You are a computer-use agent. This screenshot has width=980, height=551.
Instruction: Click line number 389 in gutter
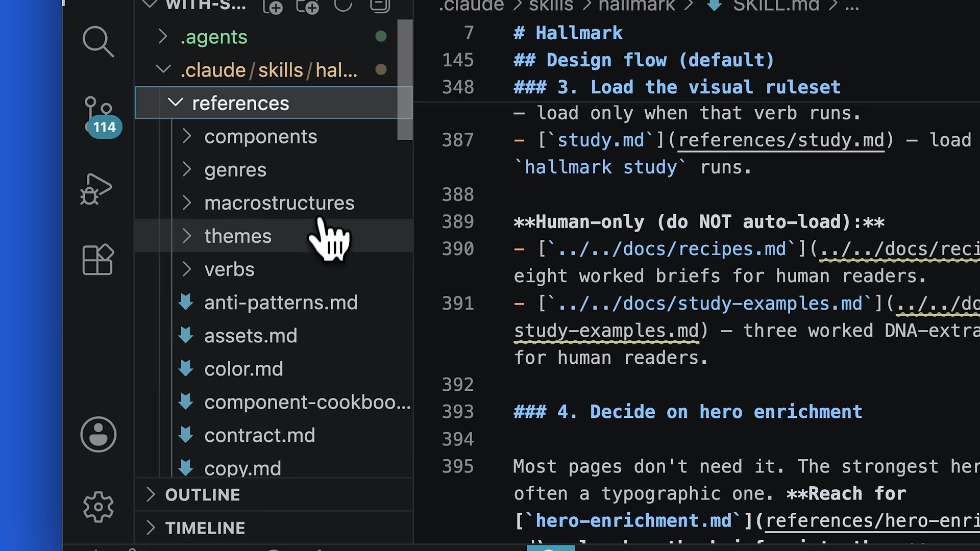458,222
